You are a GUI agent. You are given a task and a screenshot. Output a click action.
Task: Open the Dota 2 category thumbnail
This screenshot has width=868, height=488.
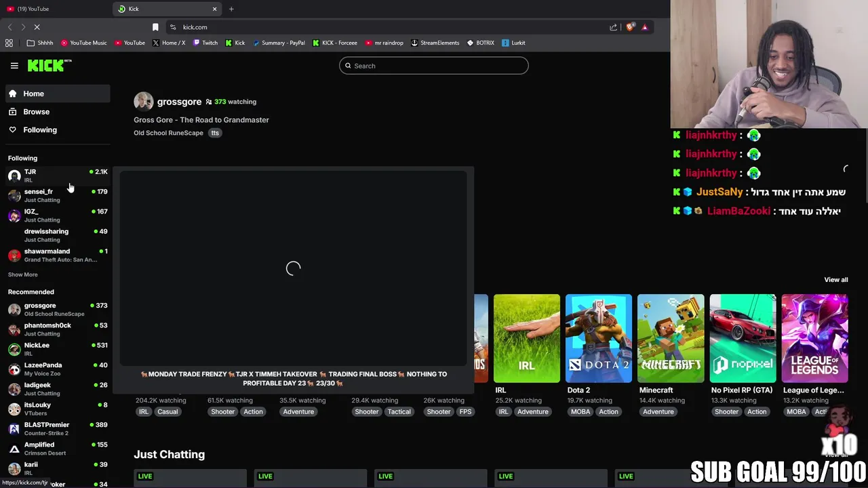point(599,338)
